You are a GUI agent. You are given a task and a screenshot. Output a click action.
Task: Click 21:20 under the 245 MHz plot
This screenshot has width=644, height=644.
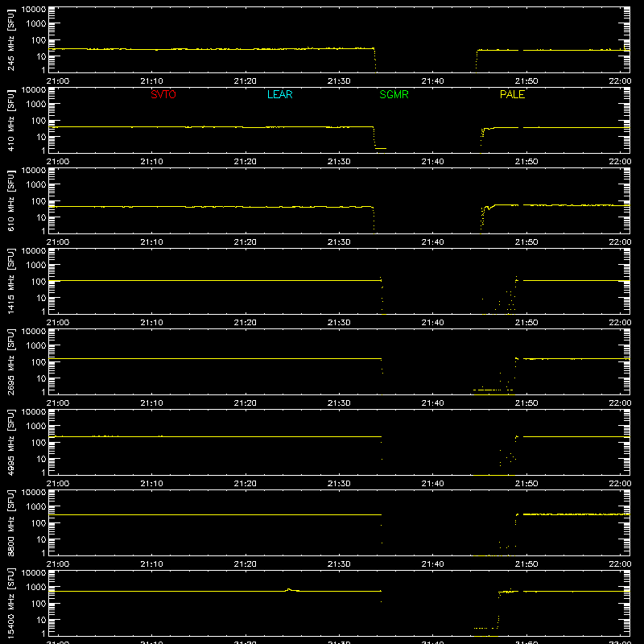pos(246,81)
